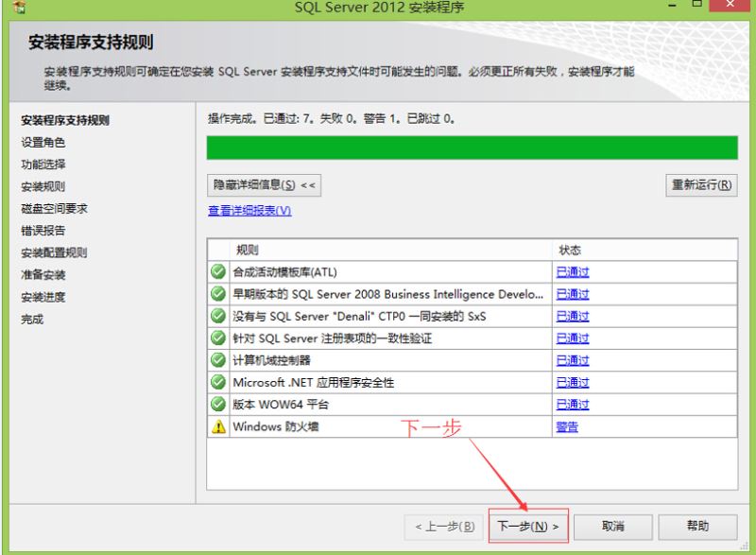Click the passed icon for SQL Server 2008 Business Intelligence rule
Screen dimensions: 756x555
[x=218, y=294]
